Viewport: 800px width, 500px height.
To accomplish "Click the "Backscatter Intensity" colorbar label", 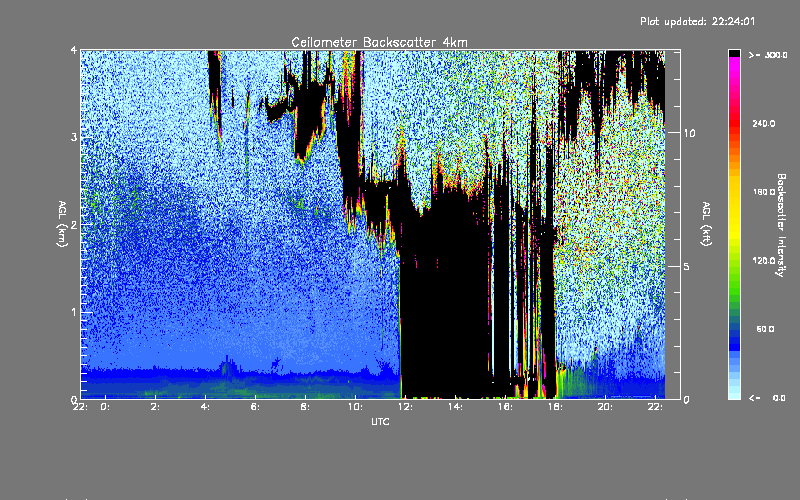I will (x=780, y=225).
